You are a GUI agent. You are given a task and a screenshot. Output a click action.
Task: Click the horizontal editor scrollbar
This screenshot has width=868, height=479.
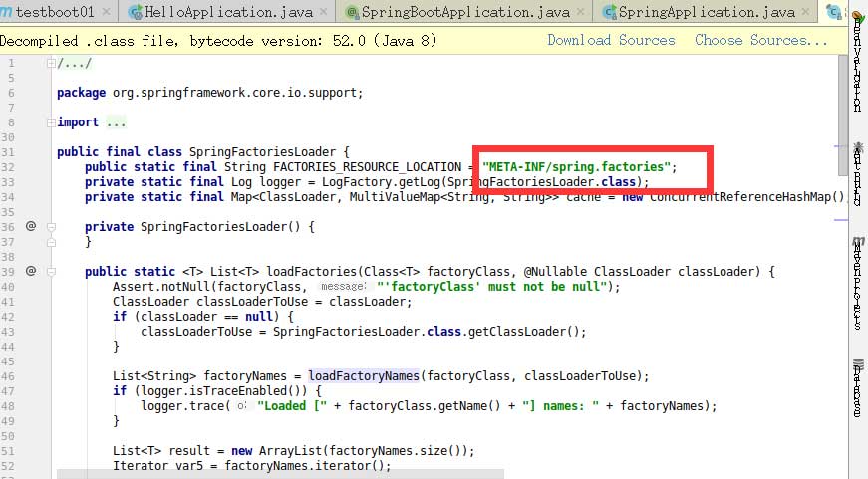pos(281,475)
